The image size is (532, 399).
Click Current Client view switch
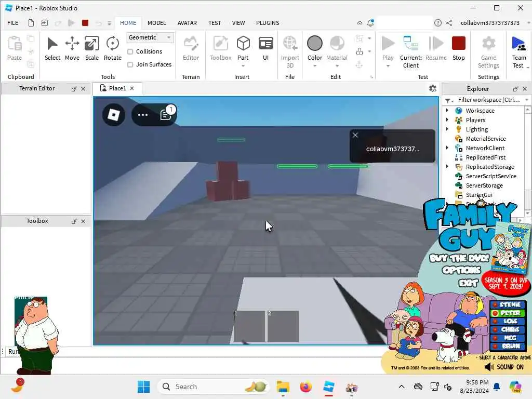tap(410, 44)
